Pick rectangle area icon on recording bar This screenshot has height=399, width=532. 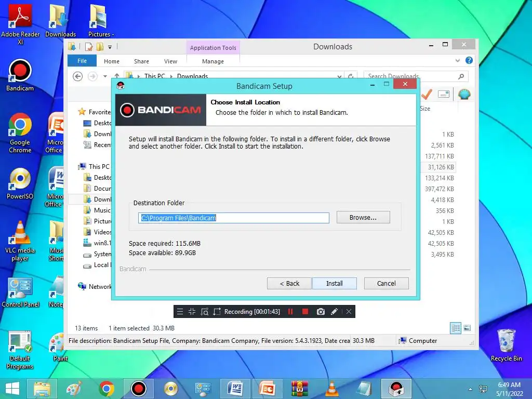pyautogui.click(x=217, y=312)
